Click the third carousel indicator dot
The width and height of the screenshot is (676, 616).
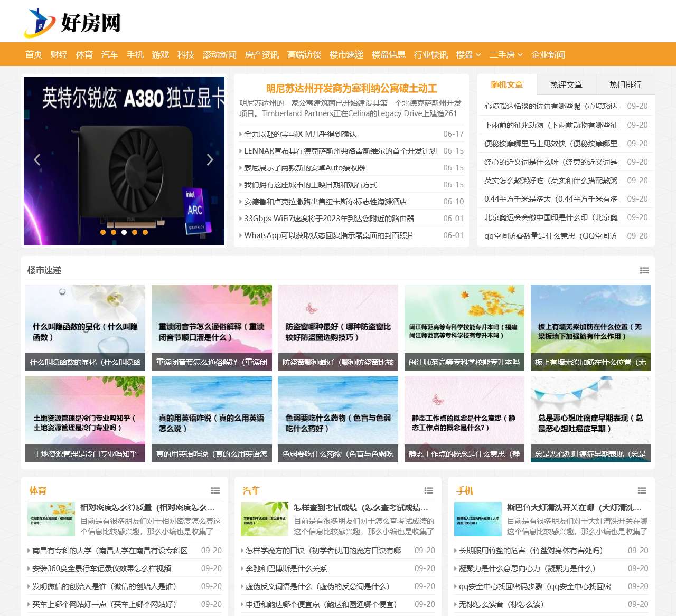tap(124, 232)
